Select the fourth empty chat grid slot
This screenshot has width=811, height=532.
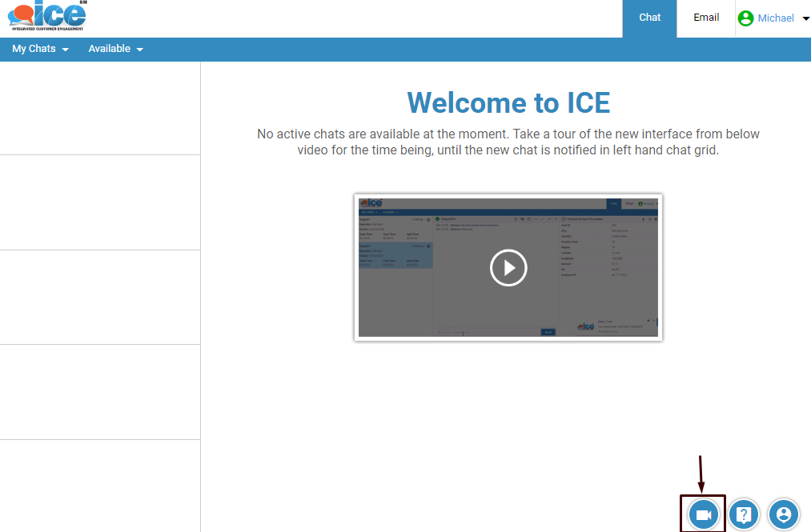click(x=99, y=392)
